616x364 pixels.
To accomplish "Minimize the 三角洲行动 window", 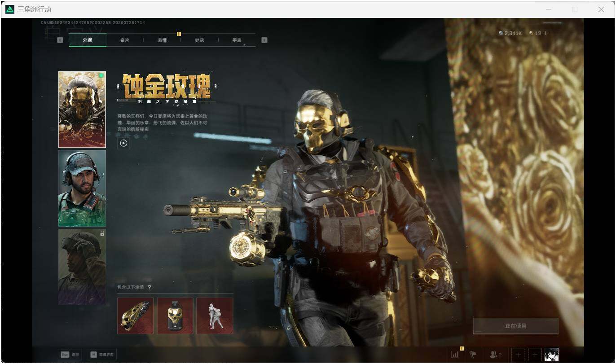I will [x=549, y=9].
